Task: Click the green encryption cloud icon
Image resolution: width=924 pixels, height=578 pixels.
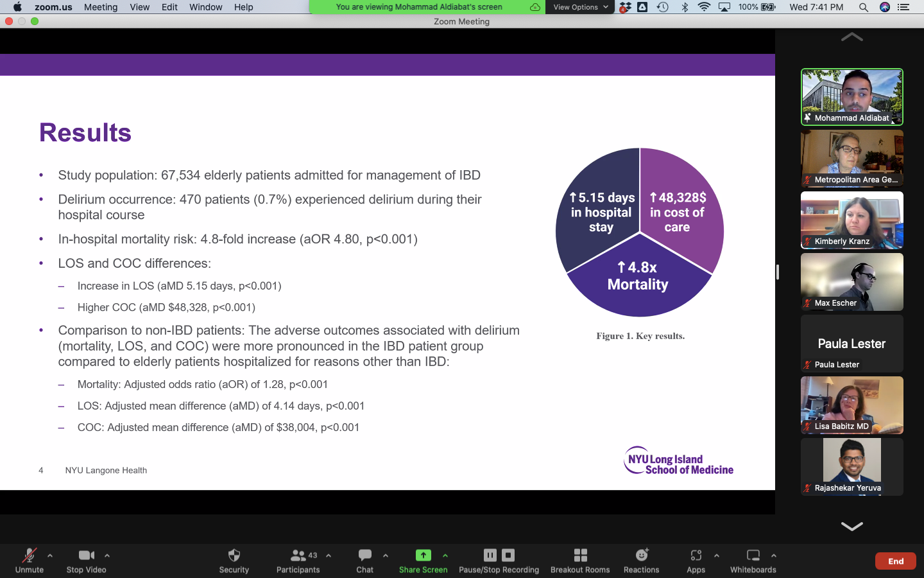Action: (x=535, y=7)
